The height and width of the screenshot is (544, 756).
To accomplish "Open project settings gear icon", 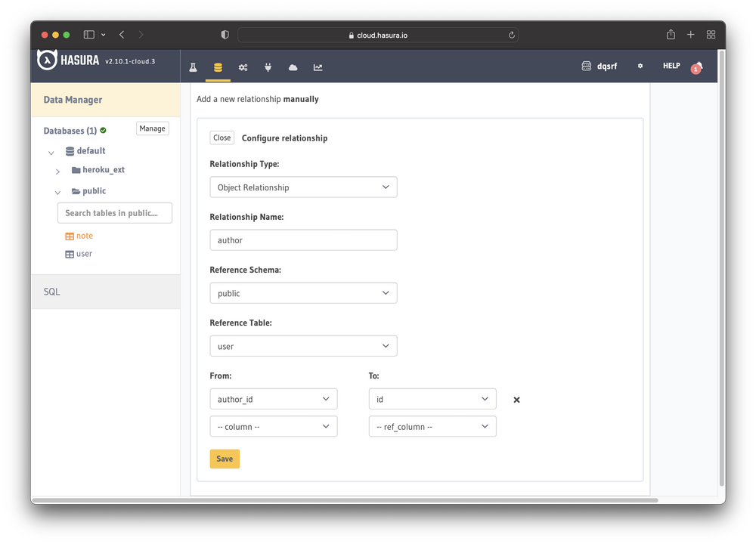I will coord(640,66).
